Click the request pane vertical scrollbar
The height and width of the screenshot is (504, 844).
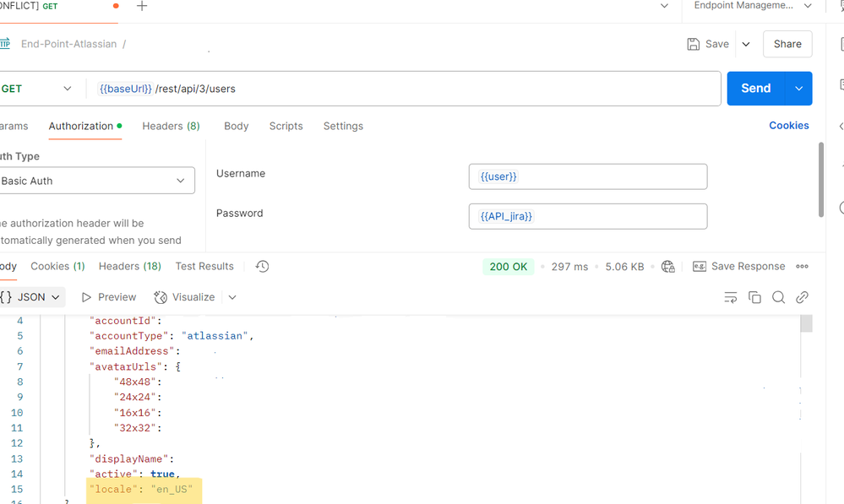click(821, 180)
